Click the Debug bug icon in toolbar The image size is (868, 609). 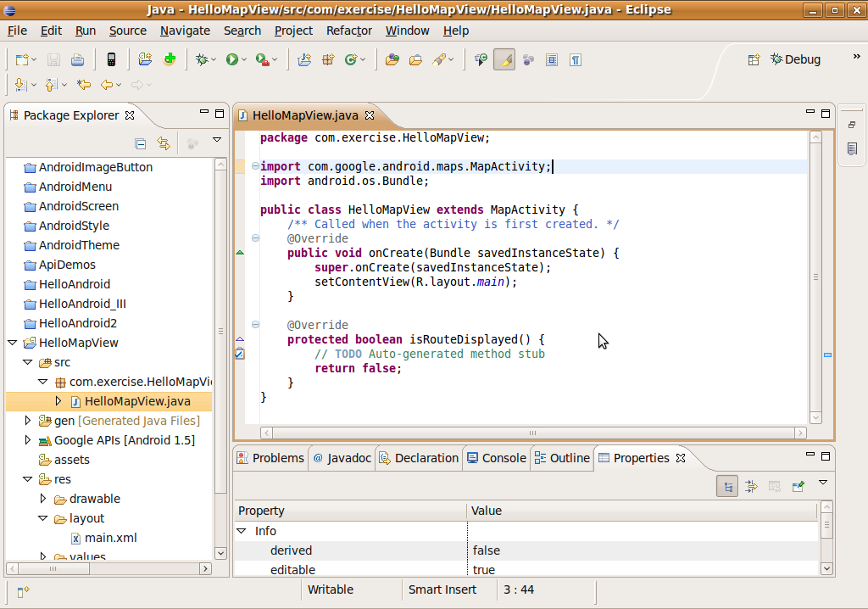(x=202, y=59)
